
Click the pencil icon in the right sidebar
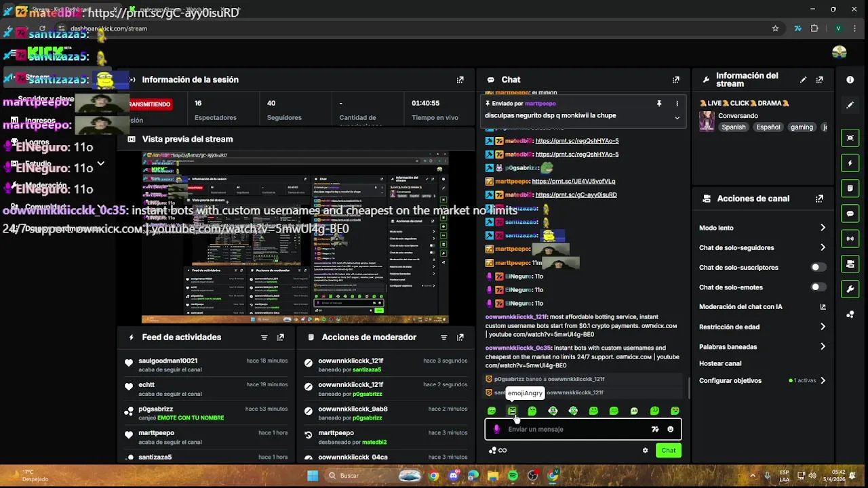850,105
